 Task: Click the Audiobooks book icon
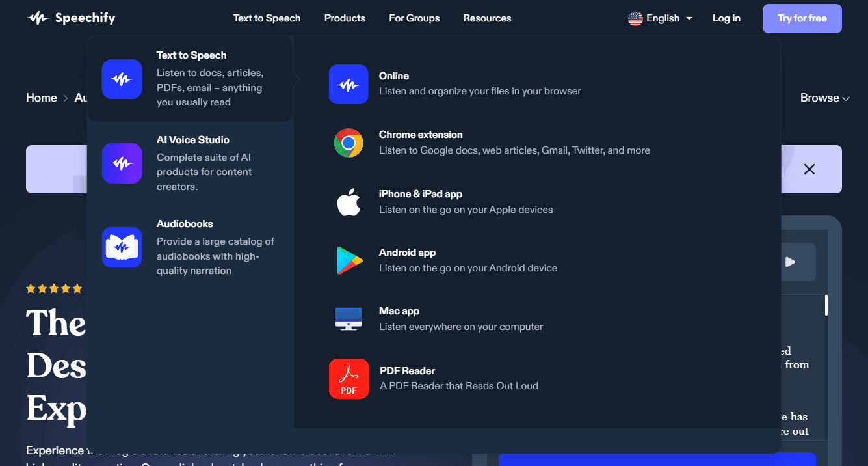click(122, 248)
